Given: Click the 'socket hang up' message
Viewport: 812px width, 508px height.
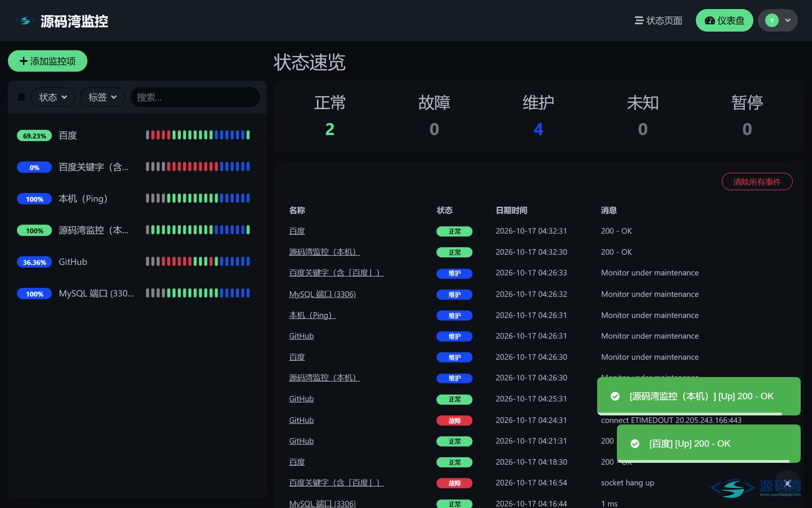Looking at the screenshot, I should point(628,483).
